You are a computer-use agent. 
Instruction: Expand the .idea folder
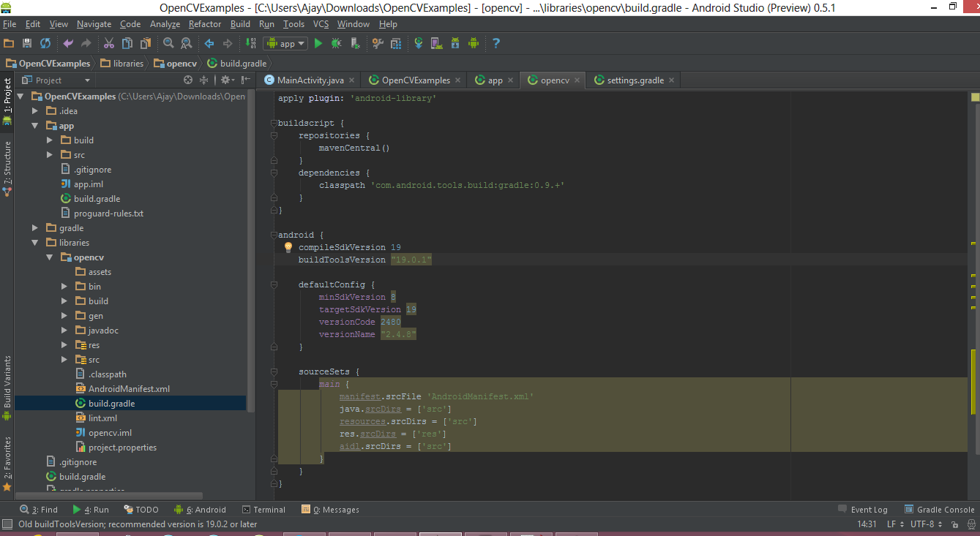(x=35, y=111)
